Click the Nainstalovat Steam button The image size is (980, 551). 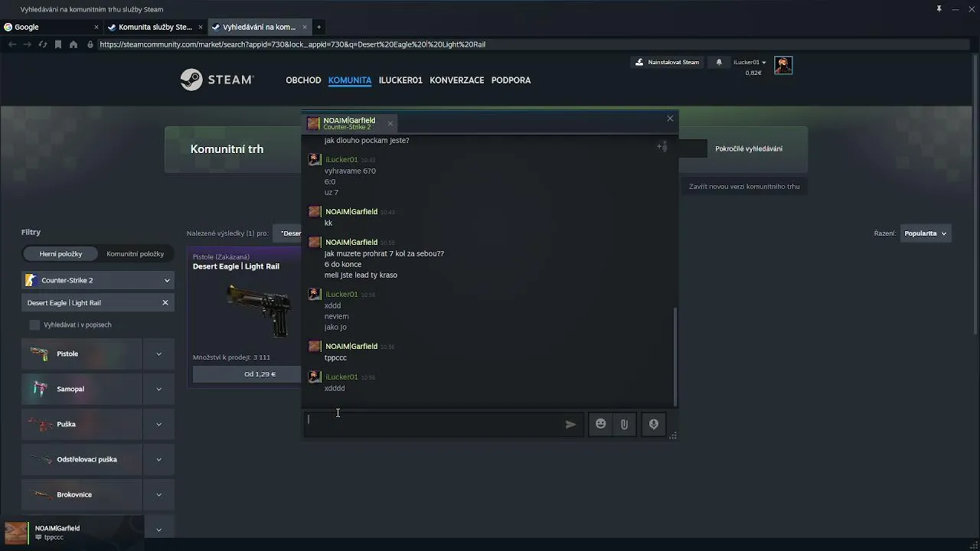tap(668, 62)
